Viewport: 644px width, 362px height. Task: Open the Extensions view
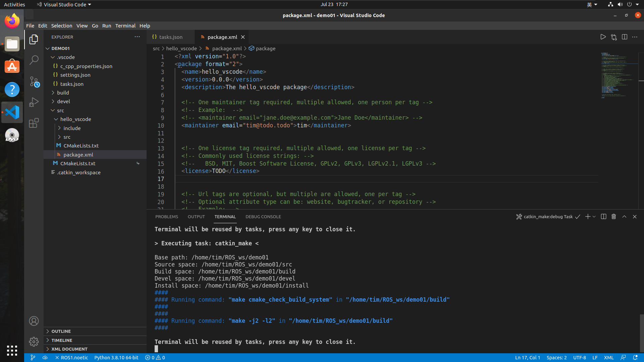(34, 123)
